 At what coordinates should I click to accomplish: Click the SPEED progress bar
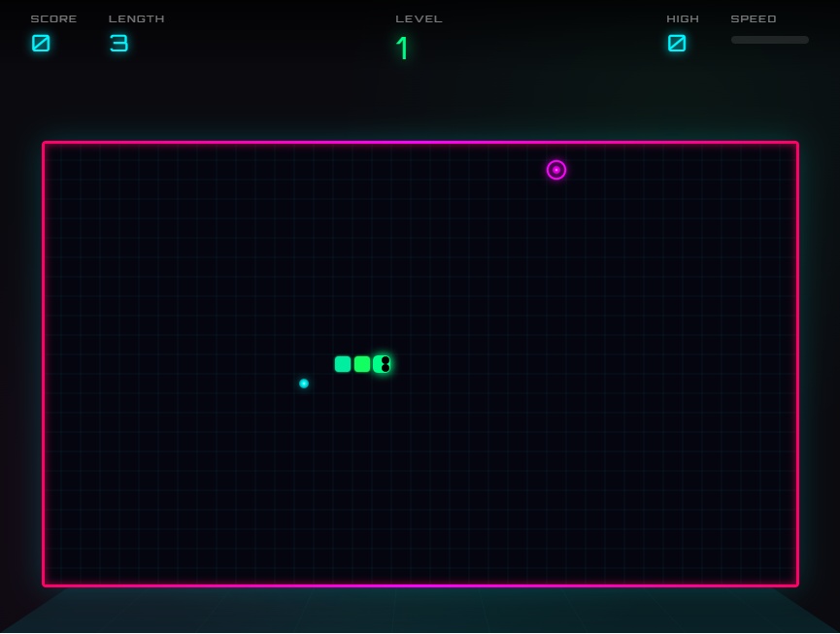pyautogui.click(x=769, y=40)
